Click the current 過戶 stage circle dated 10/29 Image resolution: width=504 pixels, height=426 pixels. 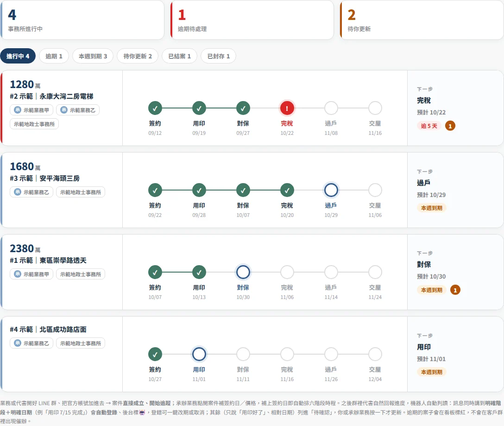click(331, 190)
